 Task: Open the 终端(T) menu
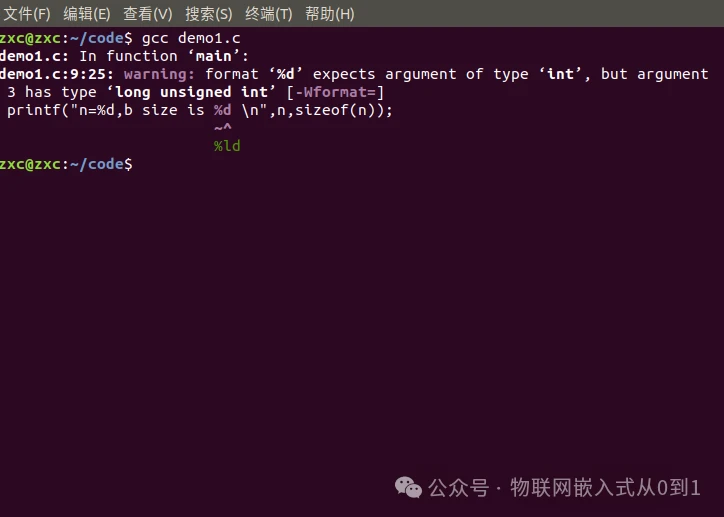click(x=269, y=14)
